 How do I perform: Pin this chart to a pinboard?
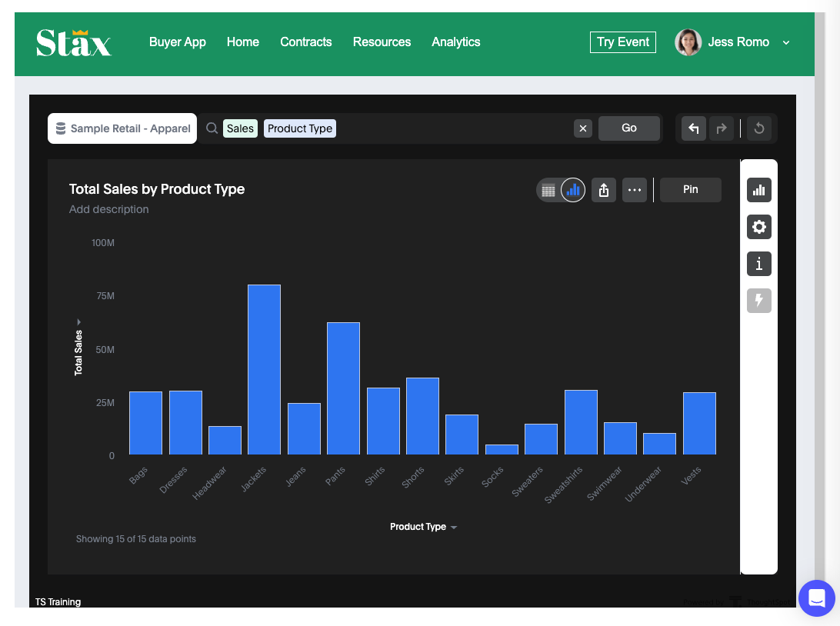tap(690, 189)
